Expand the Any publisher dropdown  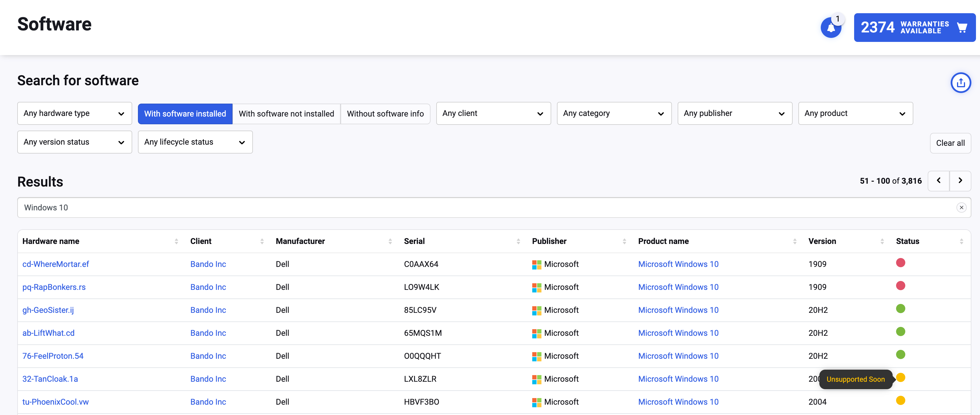(x=734, y=113)
